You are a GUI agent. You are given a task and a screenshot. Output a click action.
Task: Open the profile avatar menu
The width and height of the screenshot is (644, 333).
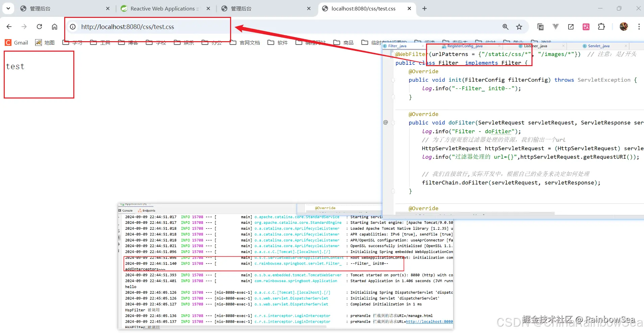623,27
